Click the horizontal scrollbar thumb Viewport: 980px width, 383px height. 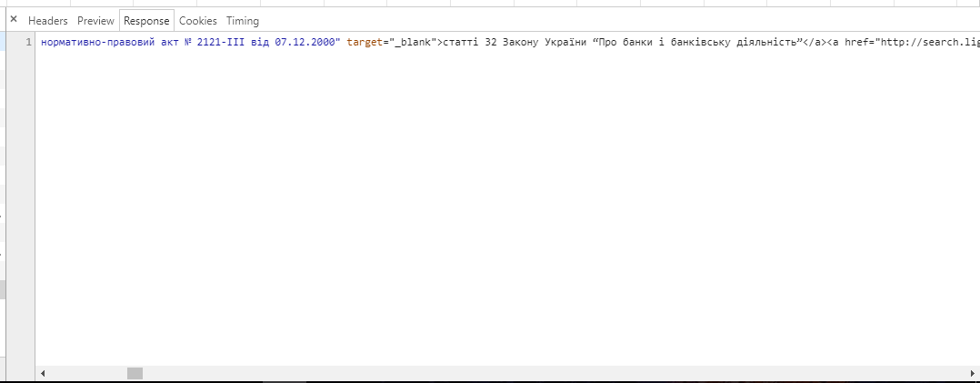click(135, 374)
